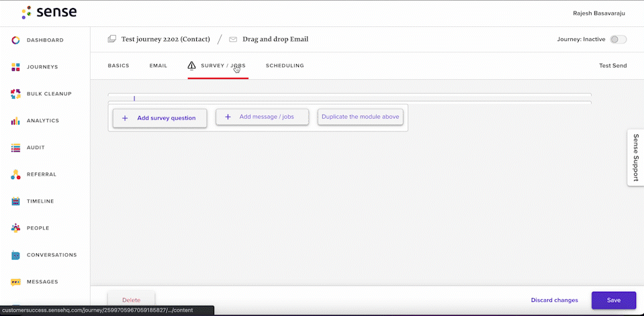
Task: Open Audit menu label
Action: pos(36,148)
